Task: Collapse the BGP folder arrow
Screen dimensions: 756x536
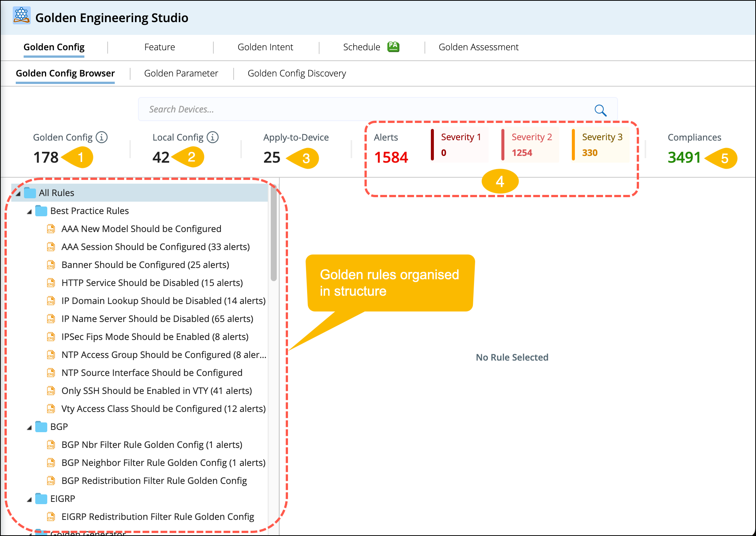Action: (29, 428)
